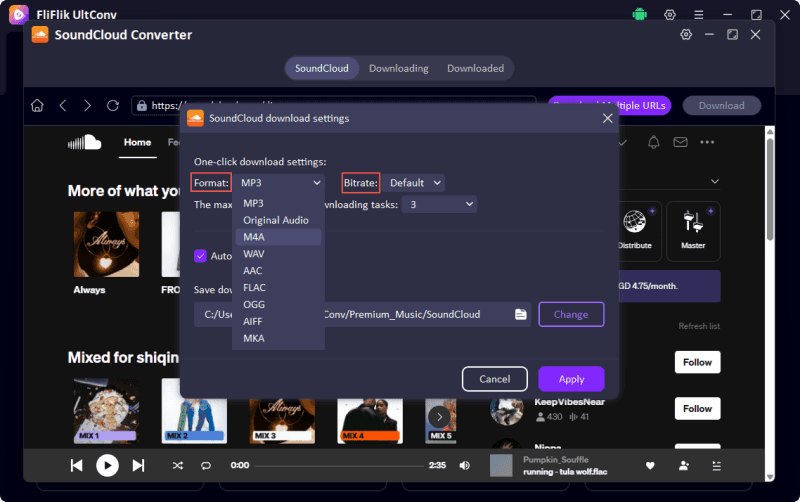Open SoundCloud notifications bell
Viewport: 800px width, 502px height.
pyautogui.click(x=654, y=142)
